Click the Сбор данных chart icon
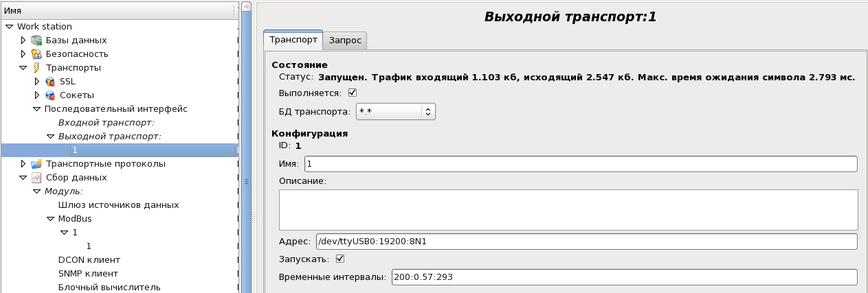 36,178
